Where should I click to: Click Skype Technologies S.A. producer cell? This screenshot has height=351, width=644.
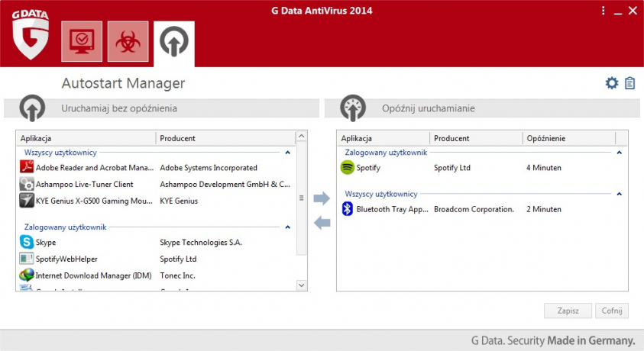point(201,243)
